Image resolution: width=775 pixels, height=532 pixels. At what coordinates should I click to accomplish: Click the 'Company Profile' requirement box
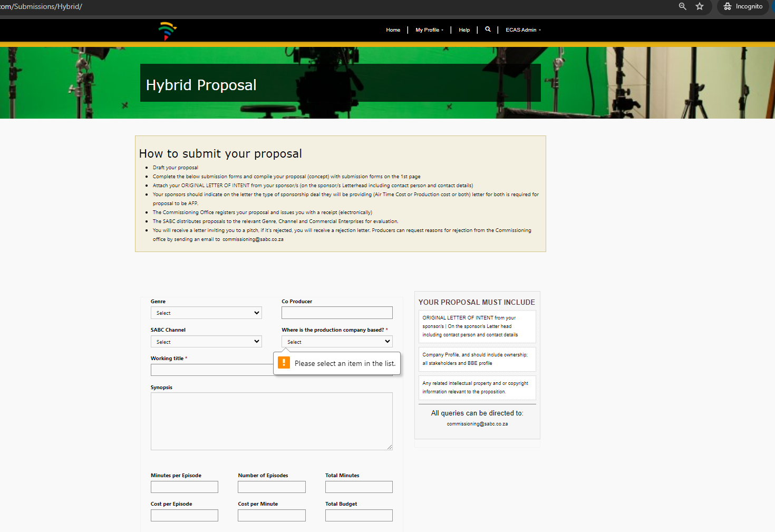tap(477, 359)
